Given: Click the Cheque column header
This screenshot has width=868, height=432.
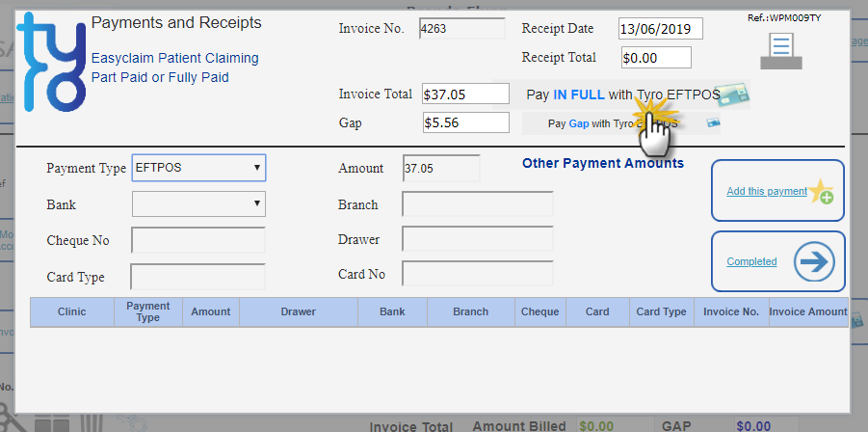Looking at the screenshot, I should click(539, 311).
